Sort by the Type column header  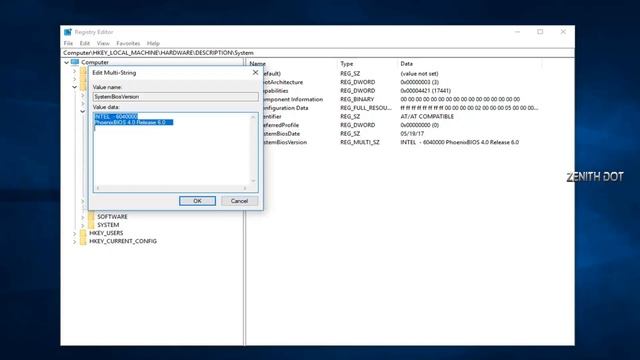coord(347,64)
